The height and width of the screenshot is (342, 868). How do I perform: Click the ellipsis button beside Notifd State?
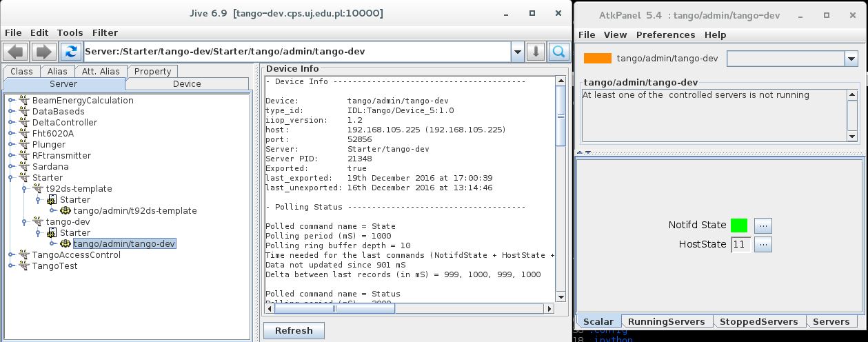tap(763, 225)
